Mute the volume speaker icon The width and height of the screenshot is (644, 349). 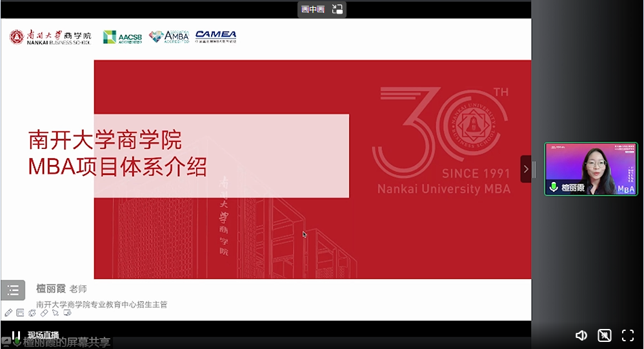581,335
